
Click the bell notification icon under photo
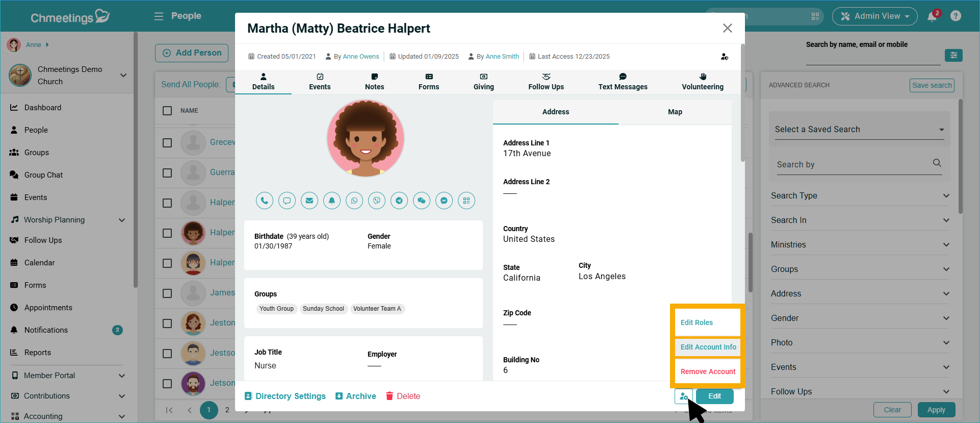click(x=331, y=201)
